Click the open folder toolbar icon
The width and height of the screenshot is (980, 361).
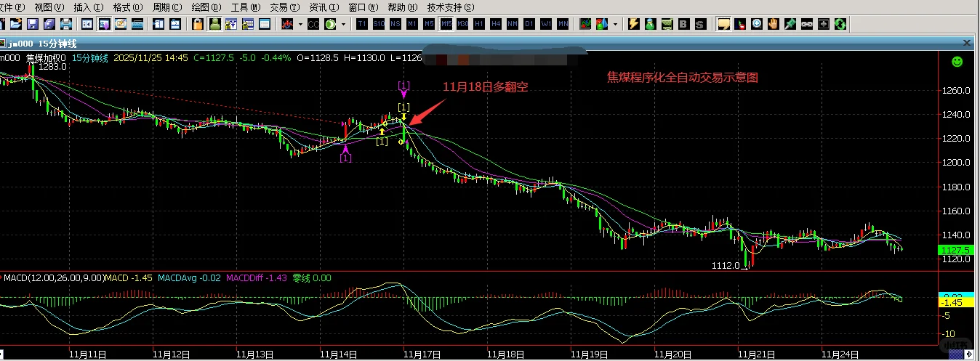tap(15, 24)
